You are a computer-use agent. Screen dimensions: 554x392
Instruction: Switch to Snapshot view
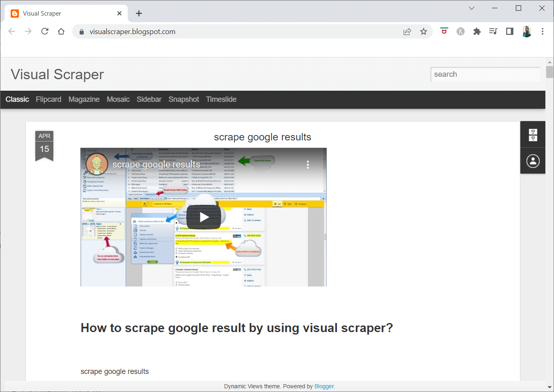tap(184, 99)
